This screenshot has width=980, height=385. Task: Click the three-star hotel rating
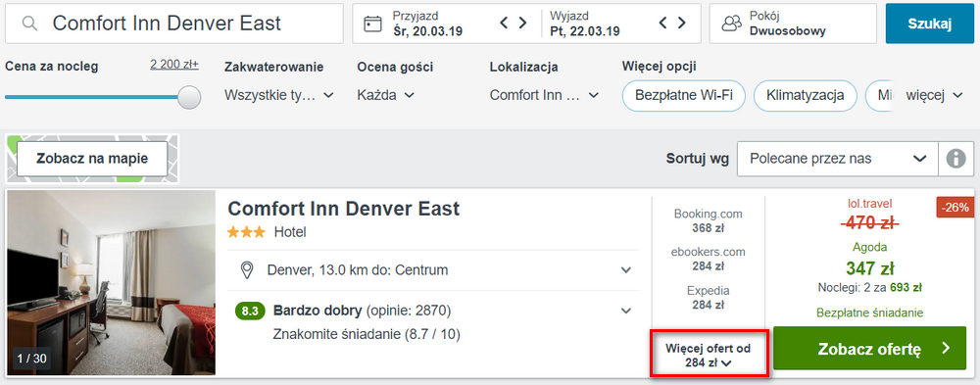click(247, 232)
